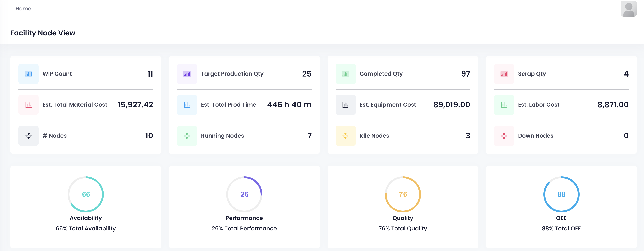Click the Quality 76 progress ring

(x=402, y=194)
